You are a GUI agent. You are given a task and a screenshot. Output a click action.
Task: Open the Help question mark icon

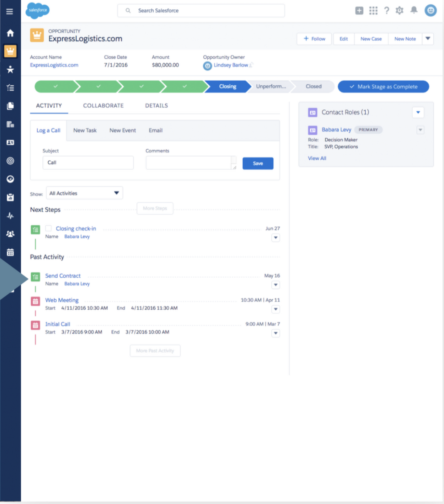tap(386, 11)
